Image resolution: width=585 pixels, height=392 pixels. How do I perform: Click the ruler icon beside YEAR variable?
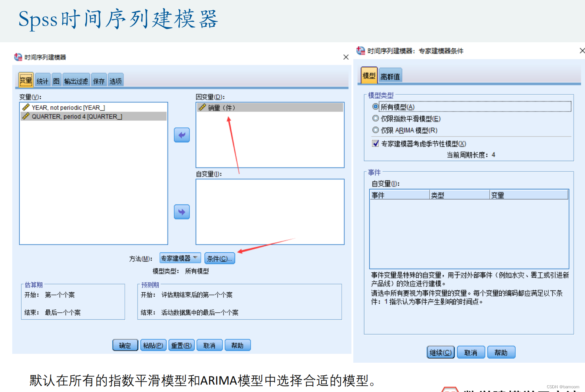point(26,107)
